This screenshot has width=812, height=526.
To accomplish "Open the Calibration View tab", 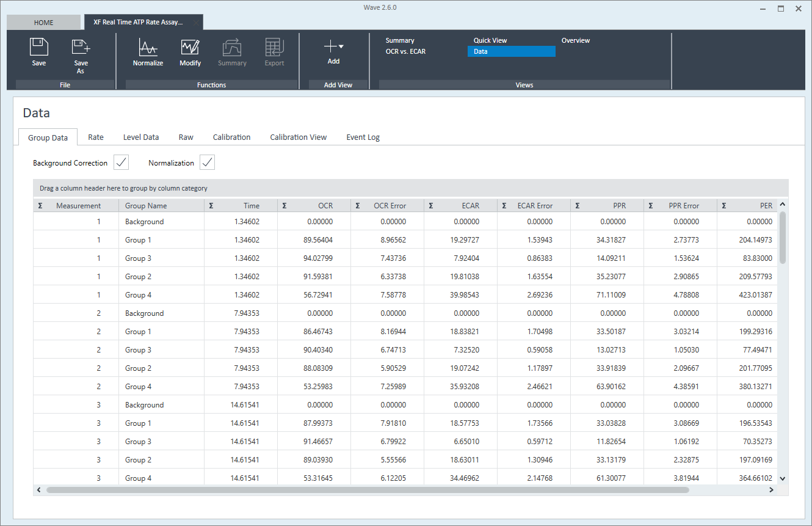I will coord(298,137).
